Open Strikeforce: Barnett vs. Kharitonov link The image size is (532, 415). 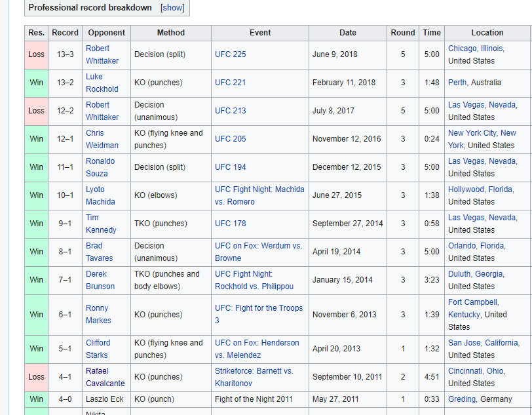(x=254, y=378)
